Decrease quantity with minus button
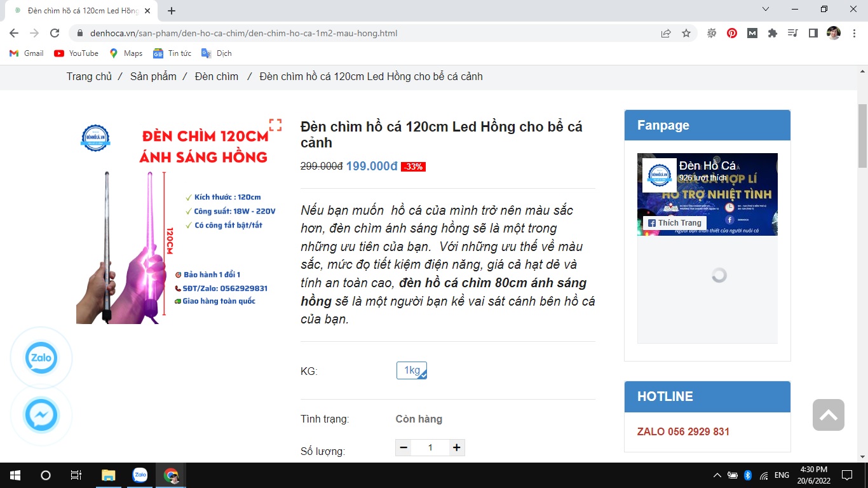The image size is (868, 488). point(403,448)
